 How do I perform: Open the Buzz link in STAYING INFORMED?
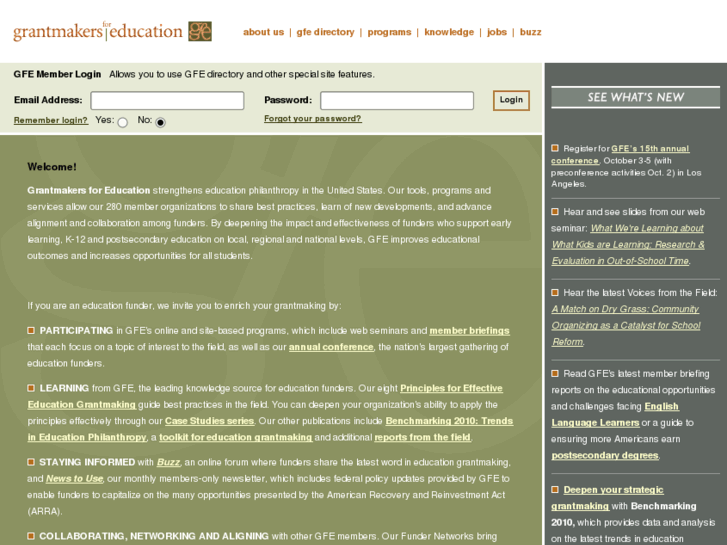[x=168, y=462]
